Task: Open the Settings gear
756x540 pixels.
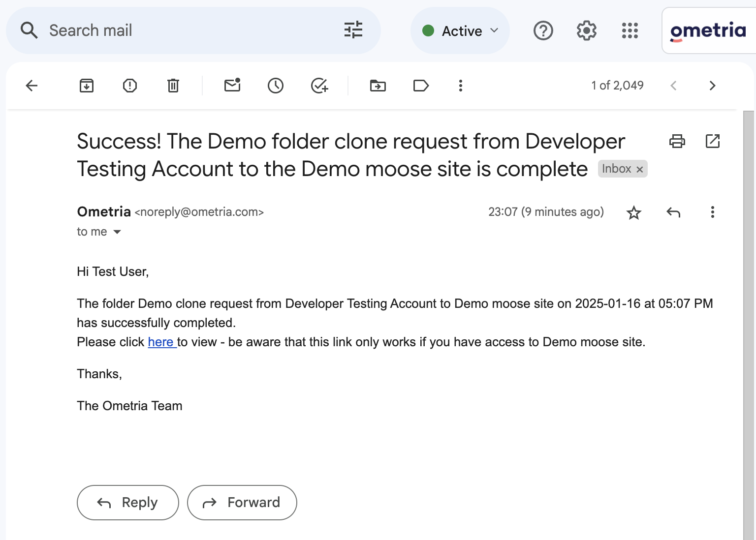Action: tap(587, 30)
